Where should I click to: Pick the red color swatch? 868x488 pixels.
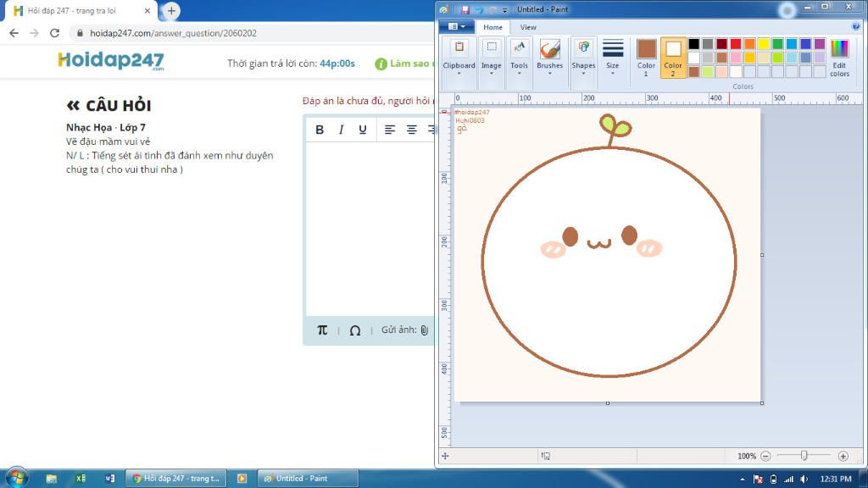pos(736,44)
